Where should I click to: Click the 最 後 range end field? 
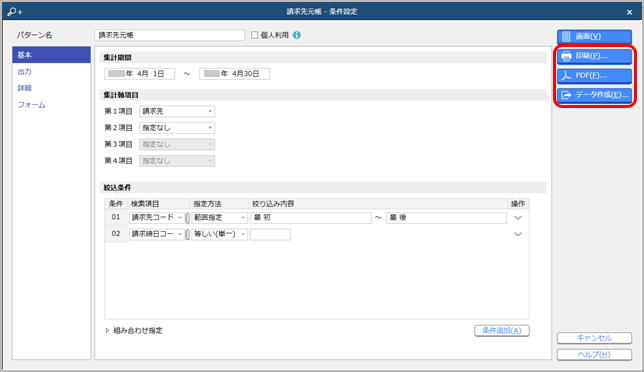(x=446, y=218)
